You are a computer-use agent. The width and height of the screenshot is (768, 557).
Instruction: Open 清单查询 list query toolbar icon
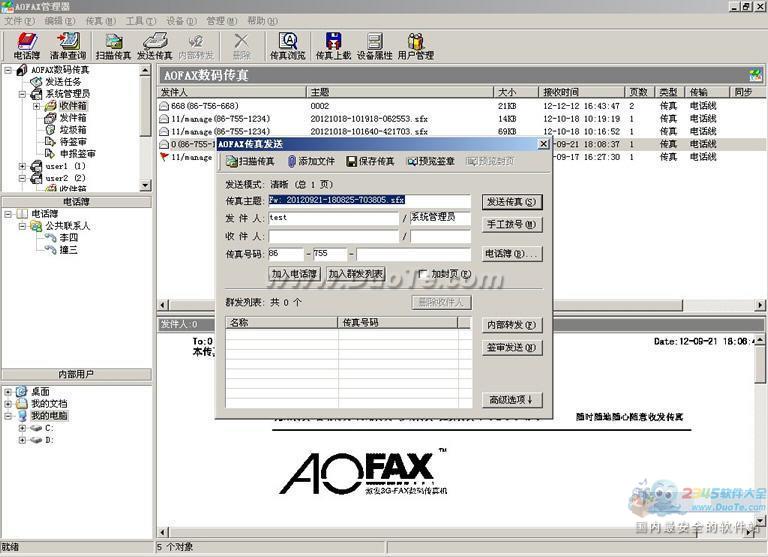68,46
